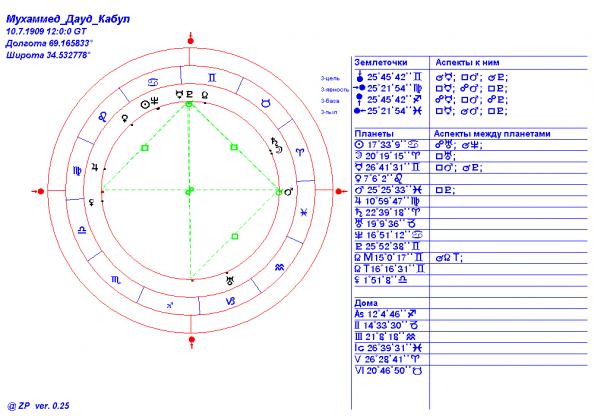Viewport: 594px width, 416px height.
Task: Select the date line 10.7.1909 12:0:0 GT
Action: 46,31
